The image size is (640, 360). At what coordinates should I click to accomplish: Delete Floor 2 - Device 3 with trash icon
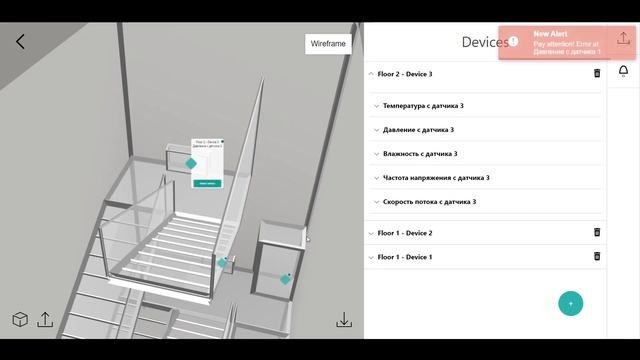pos(597,73)
